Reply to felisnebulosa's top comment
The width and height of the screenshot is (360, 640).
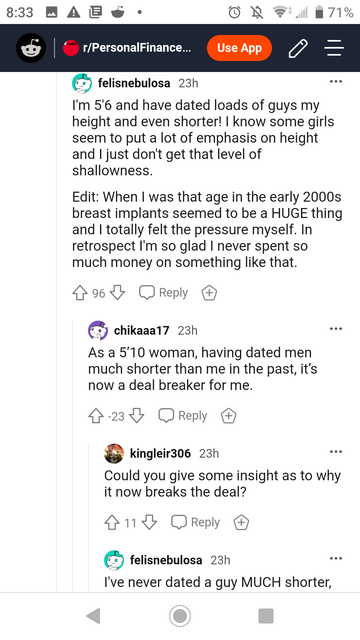pyautogui.click(x=163, y=293)
